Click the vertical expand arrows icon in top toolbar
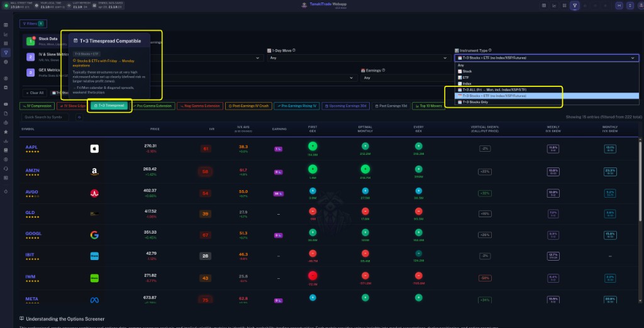The image size is (644, 328). (630, 6)
